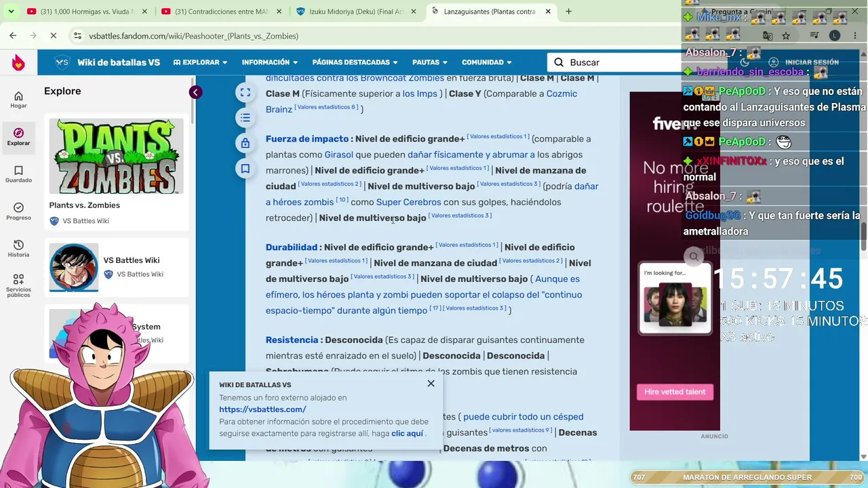Click the browser forward arrow
Screen dimensions: 868x488
[x=33, y=35]
